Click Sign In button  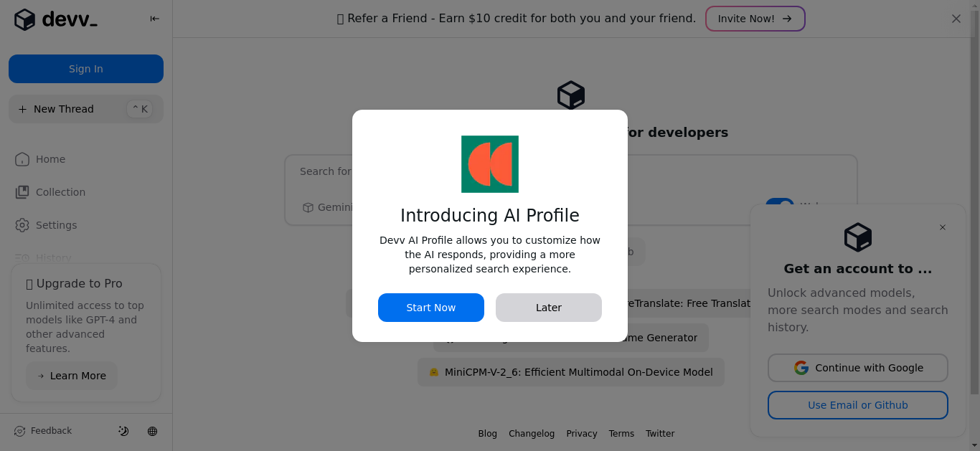point(86,69)
